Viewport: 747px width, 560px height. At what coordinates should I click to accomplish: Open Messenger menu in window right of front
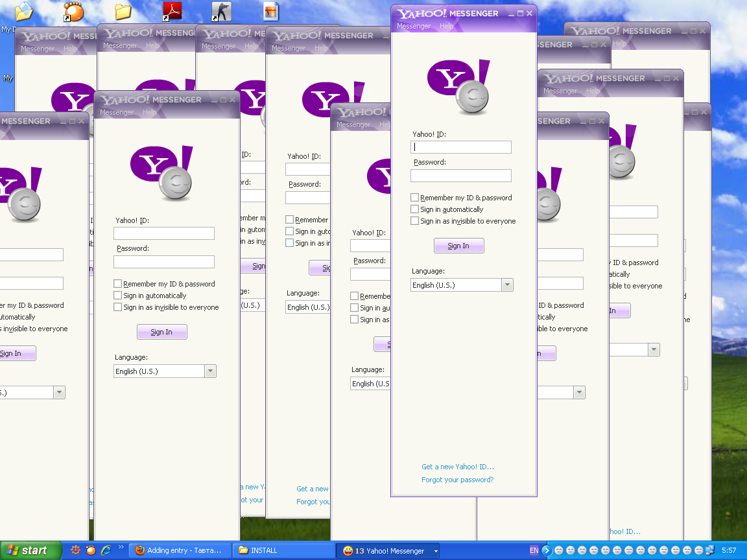pyautogui.click(x=560, y=91)
